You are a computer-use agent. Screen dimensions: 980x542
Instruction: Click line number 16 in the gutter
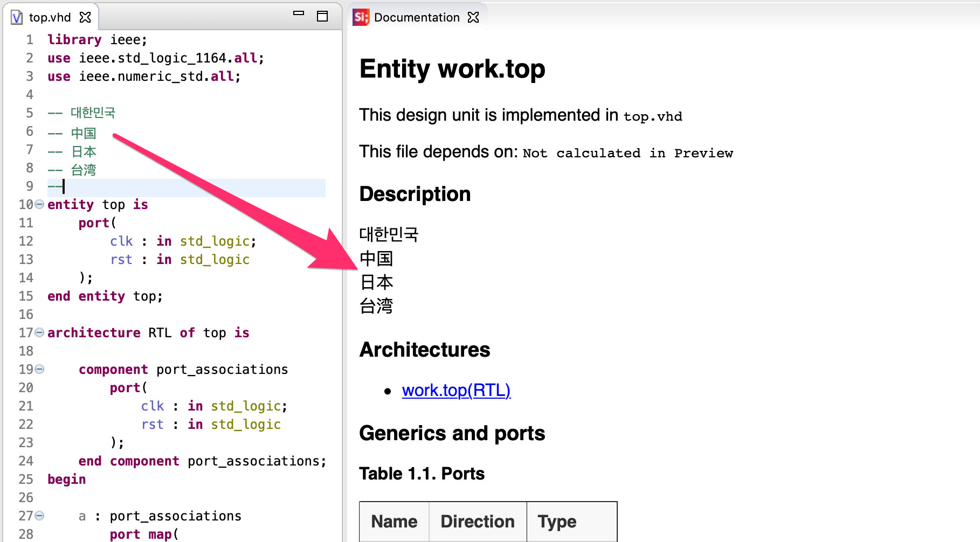coord(26,314)
